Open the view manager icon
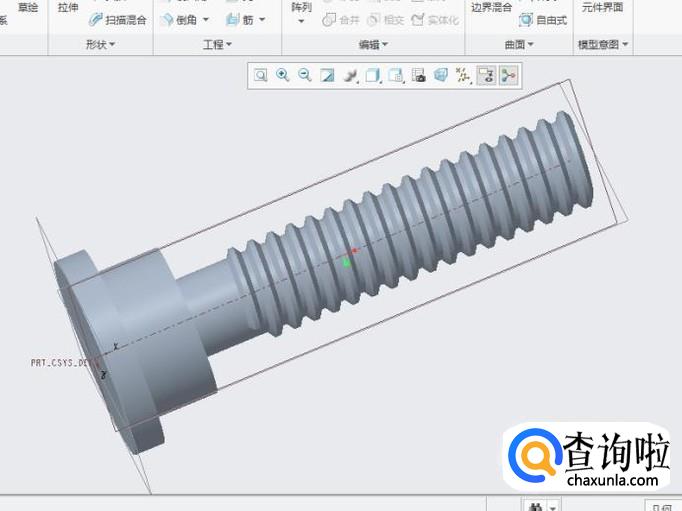Image resolution: width=682 pixels, height=511 pixels. [395, 76]
